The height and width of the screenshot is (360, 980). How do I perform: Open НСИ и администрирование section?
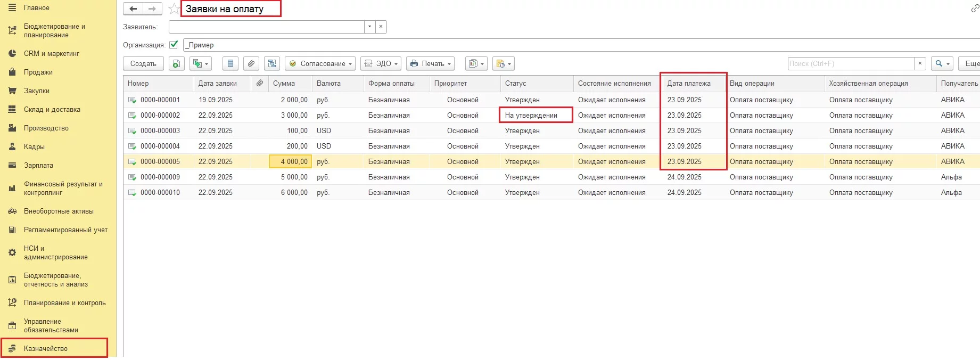pos(55,252)
